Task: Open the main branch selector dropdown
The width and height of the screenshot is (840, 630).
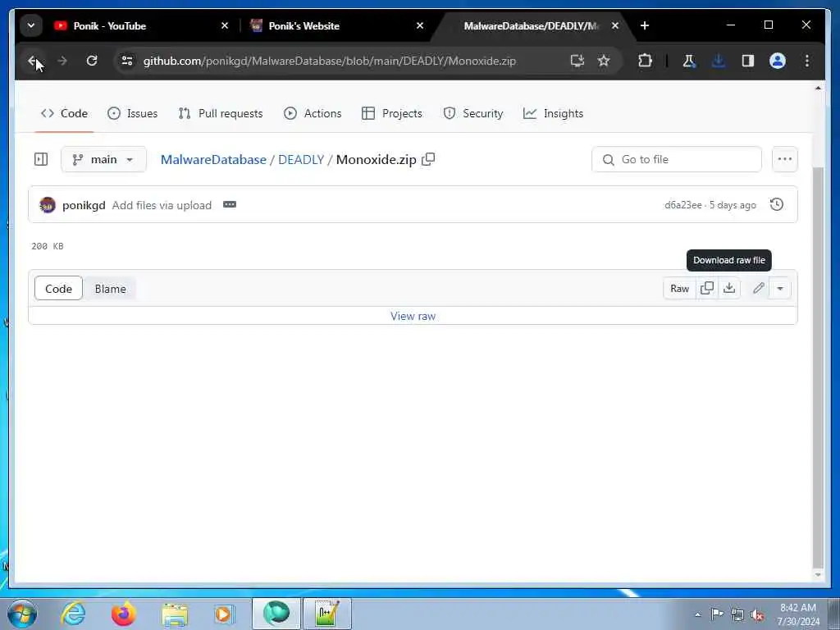Action: [103, 159]
